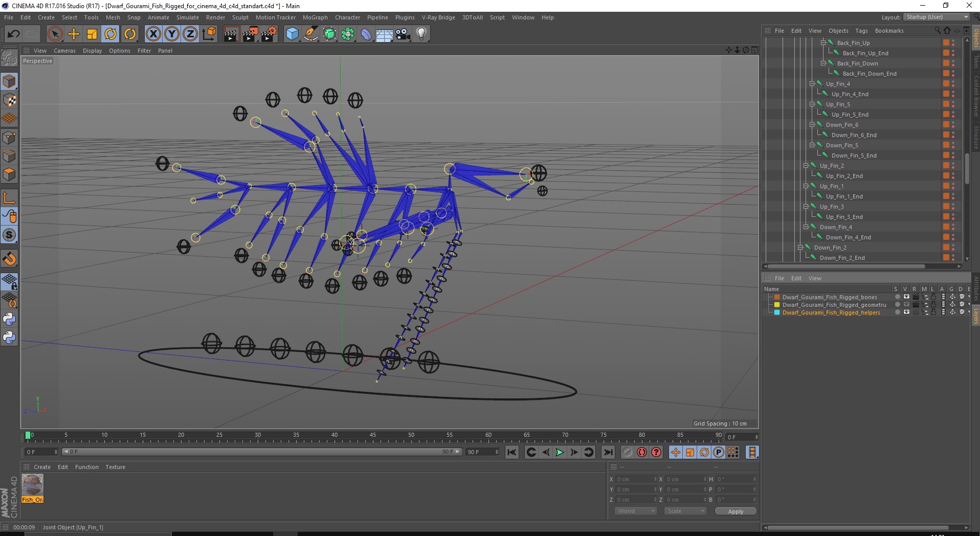Select the Move tool in top toolbar

click(74, 34)
